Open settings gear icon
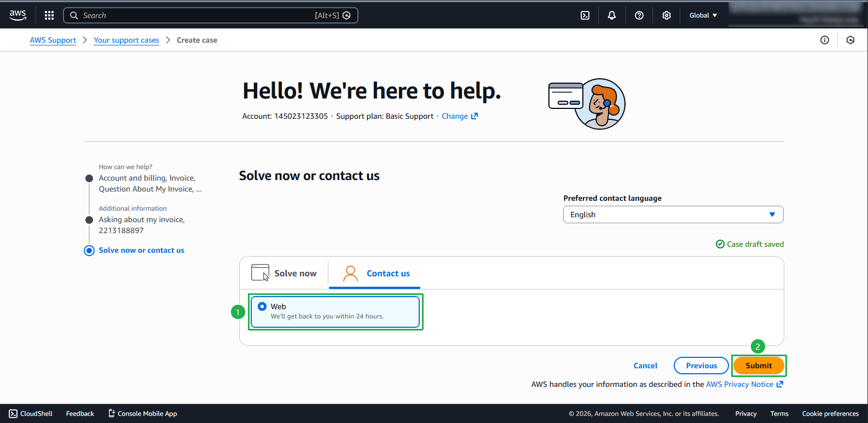Image resolution: width=868 pixels, height=423 pixels. point(667,15)
